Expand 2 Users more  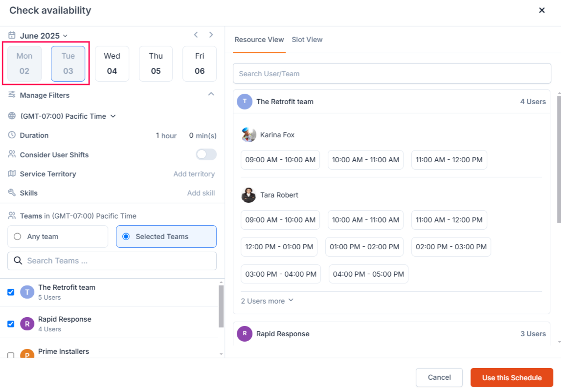pos(267,301)
